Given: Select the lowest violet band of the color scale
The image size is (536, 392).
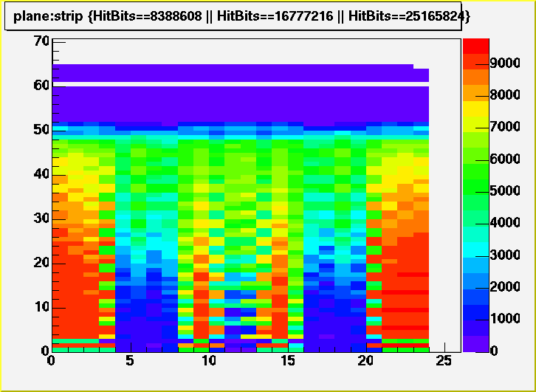Looking at the screenshot, I should 476,344.
